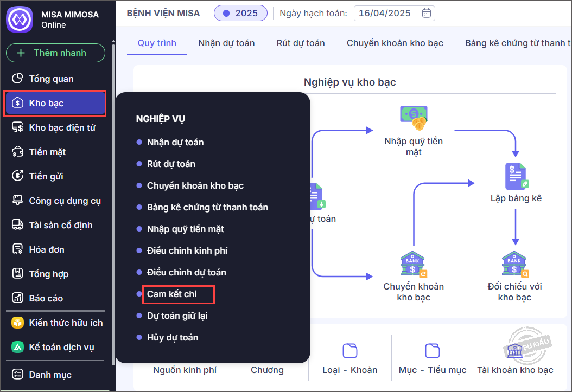Click the Tổng hợp sidebar icon
572x392 pixels.
[x=17, y=273]
